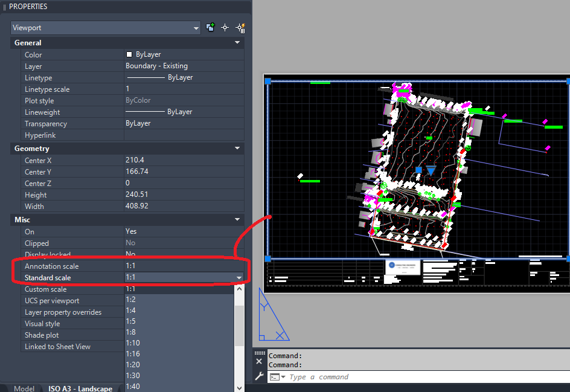Screen dimensions: 570x392
Task: Click the UCS icon in the layout
Action: coord(274,315)
